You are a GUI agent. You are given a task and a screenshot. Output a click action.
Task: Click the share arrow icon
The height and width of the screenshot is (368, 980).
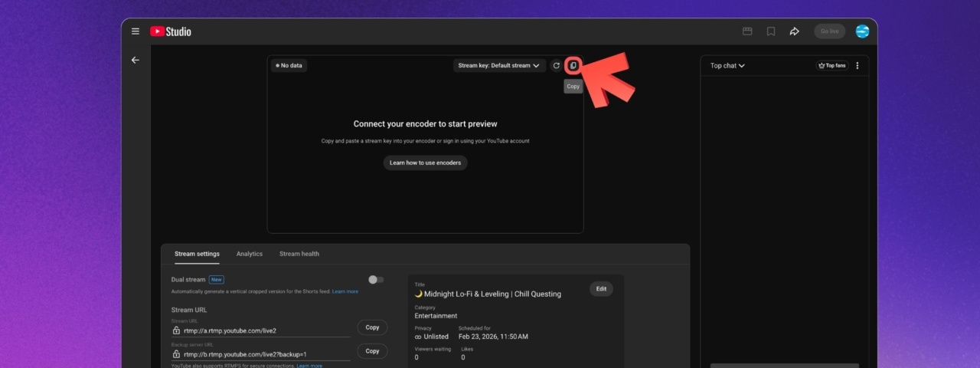(794, 31)
